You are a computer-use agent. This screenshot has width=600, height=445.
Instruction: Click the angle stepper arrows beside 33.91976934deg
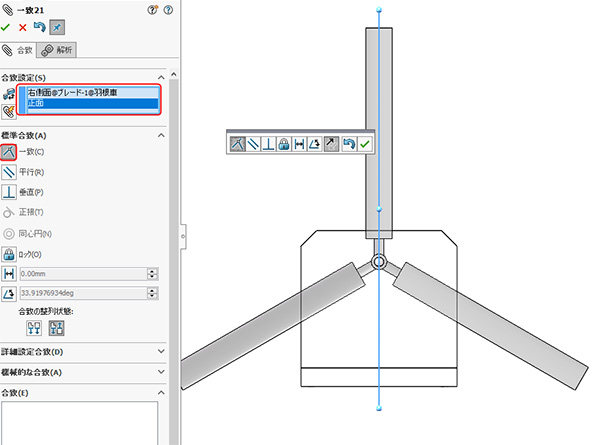(x=152, y=294)
